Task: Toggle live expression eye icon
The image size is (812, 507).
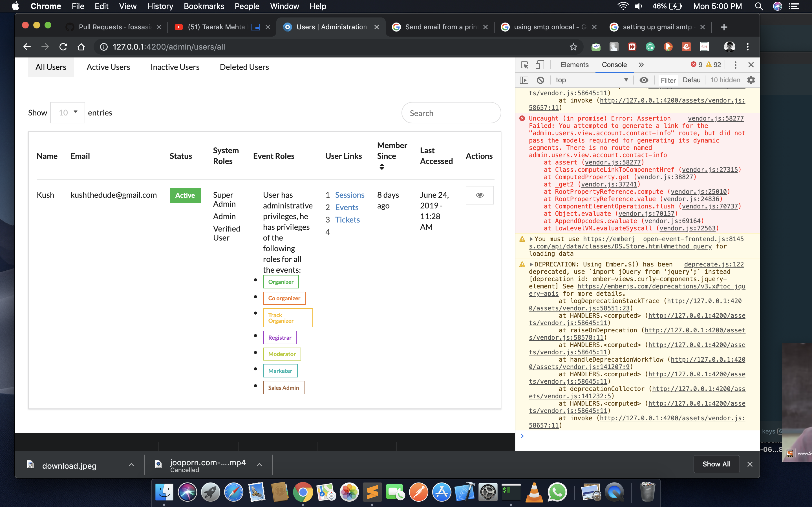Action: click(644, 80)
